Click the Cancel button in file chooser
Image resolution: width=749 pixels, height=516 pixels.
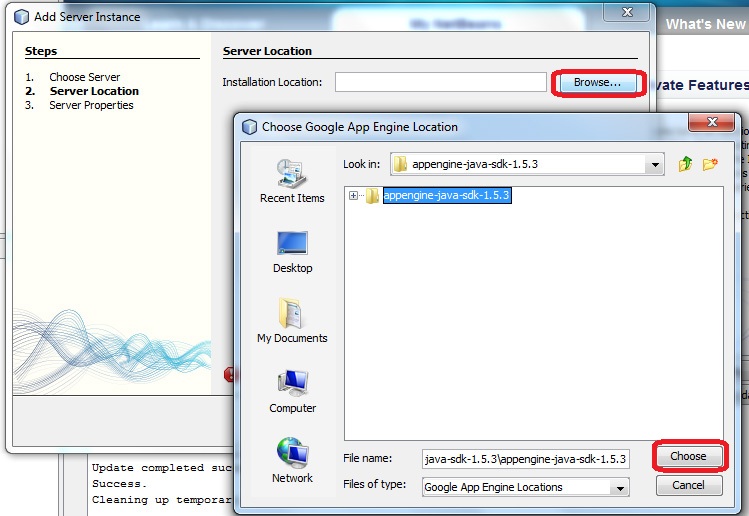689,485
